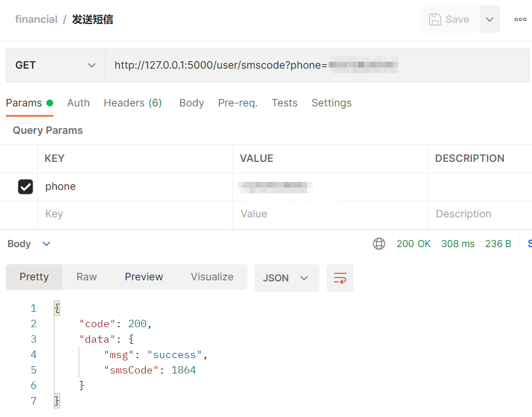The image size is (532, 417).
Task: Open the three-dot more actions menu
Action: pos(520,19)
